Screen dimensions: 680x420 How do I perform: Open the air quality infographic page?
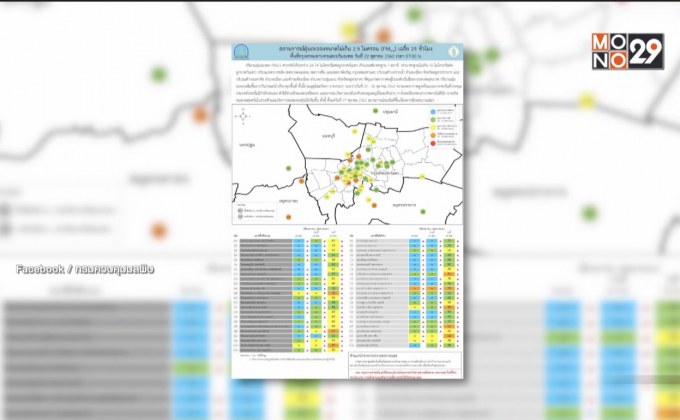[347, 211]
